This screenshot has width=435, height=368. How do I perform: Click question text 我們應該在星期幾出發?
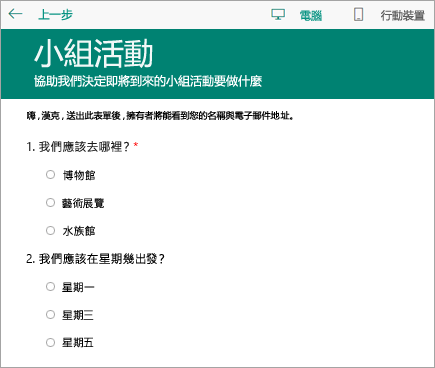[102, 259]
